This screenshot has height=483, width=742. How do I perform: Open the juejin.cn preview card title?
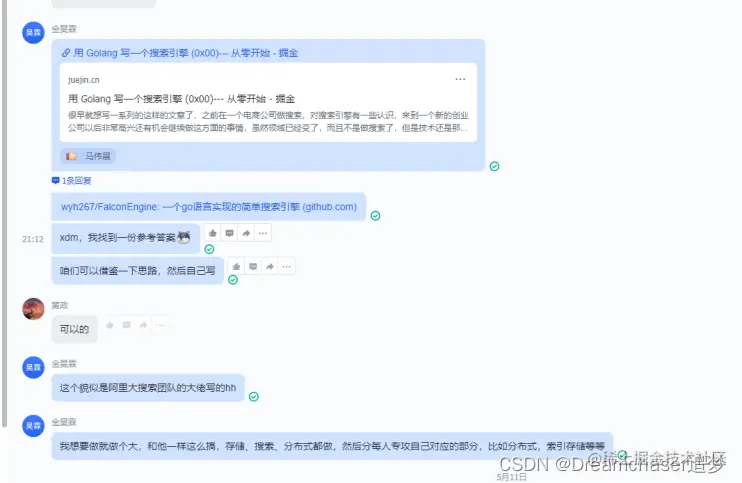(x=181, y=99)
